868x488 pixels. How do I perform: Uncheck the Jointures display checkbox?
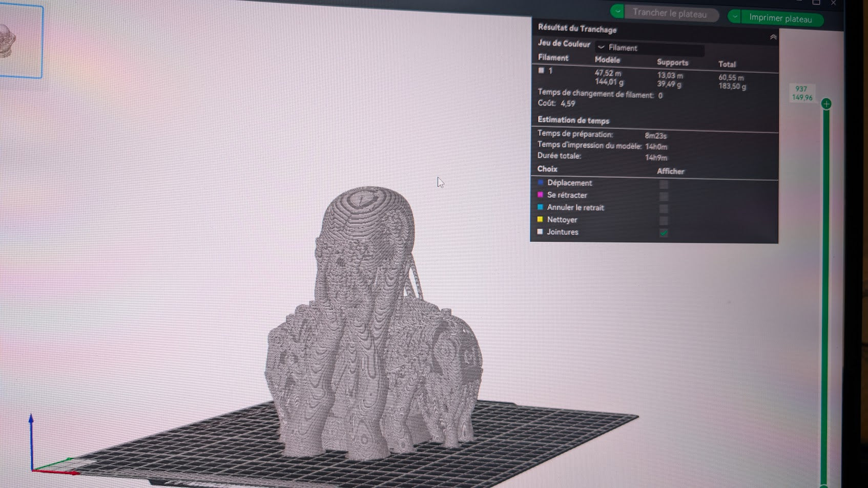pos(664,233)
